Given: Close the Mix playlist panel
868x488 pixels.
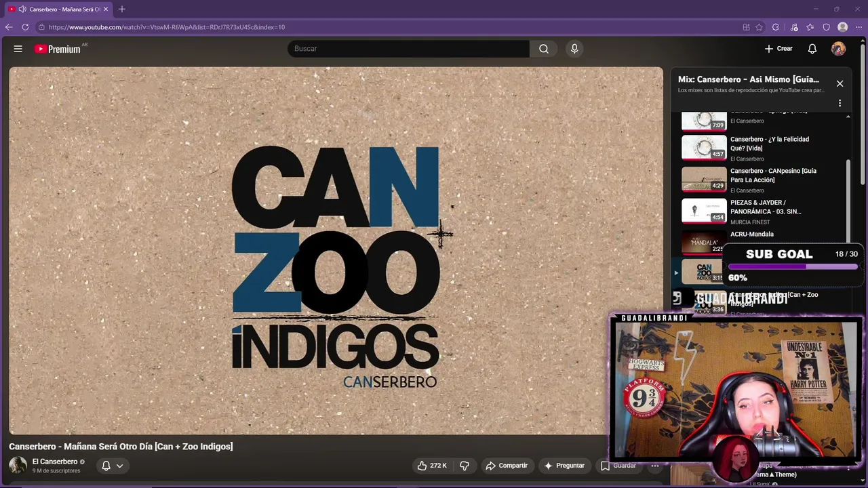Looking at the screenshot, I should pos(840,83).
